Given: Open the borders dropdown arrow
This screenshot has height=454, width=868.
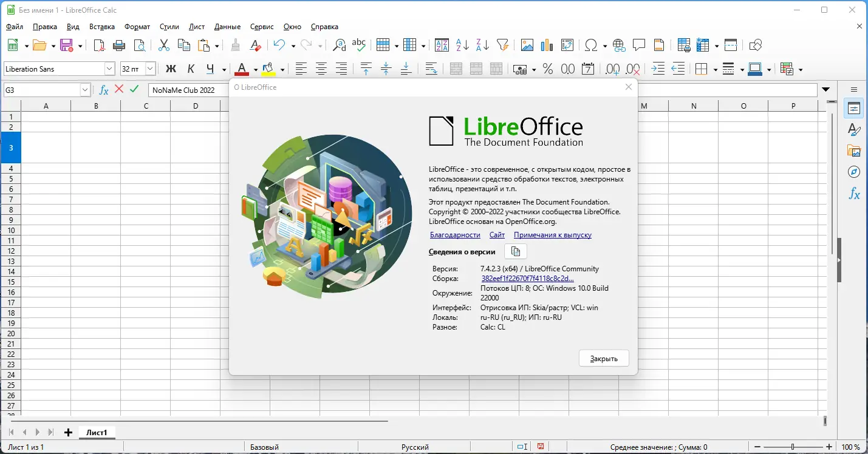Looking at the screenshot, I should click(x=715, y=70).
